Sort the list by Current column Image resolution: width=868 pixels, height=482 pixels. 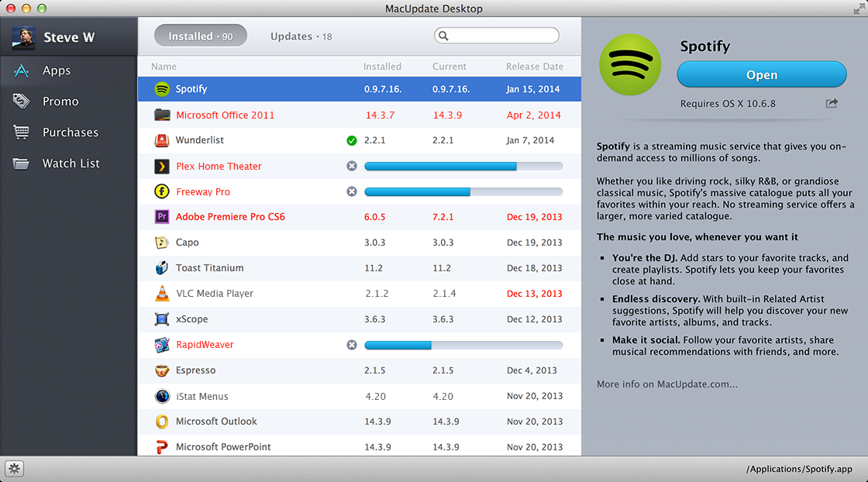tap(449, 67)
